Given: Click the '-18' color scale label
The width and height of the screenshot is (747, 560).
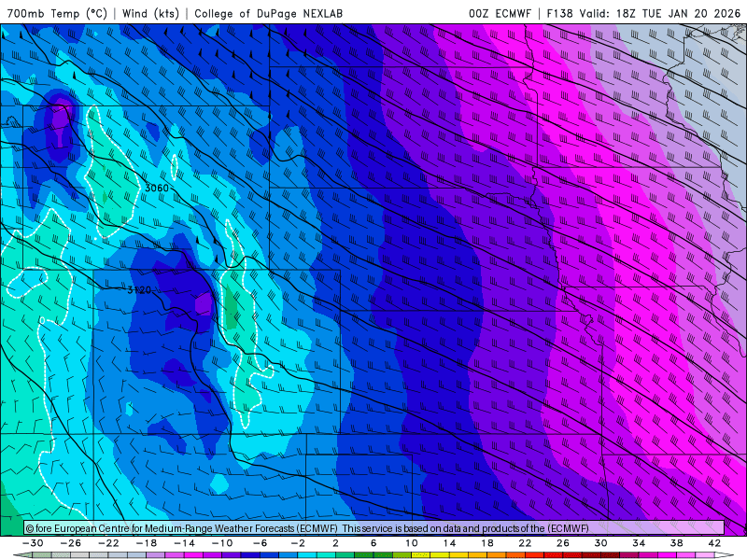Looking at the screenshot, I should click(x=147, y=543).
